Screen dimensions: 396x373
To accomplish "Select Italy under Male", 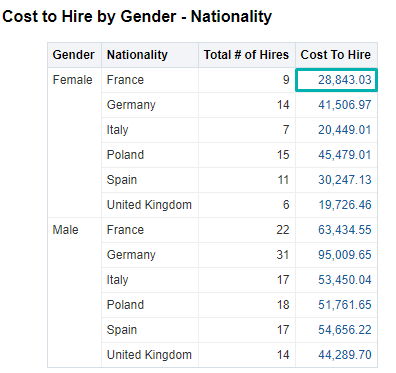I will (x=117, y=280).
